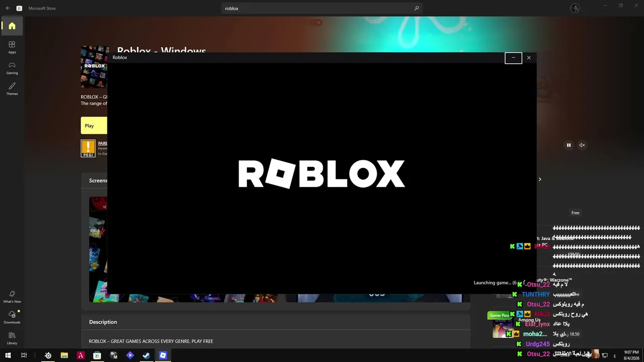
Task: Click chat username moha2...
Action: [535, 334]
